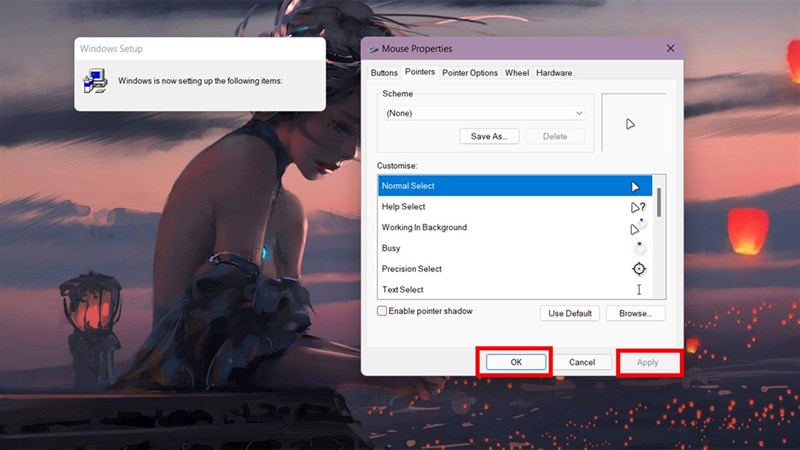This screenshot has width=800, height=450.
Task: Click the Help Select question-mark cursor icon
Action: 638,207
